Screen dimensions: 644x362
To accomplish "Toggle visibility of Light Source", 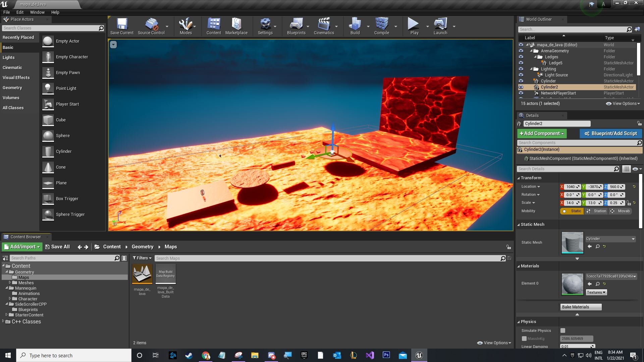I will pos(521,75).
